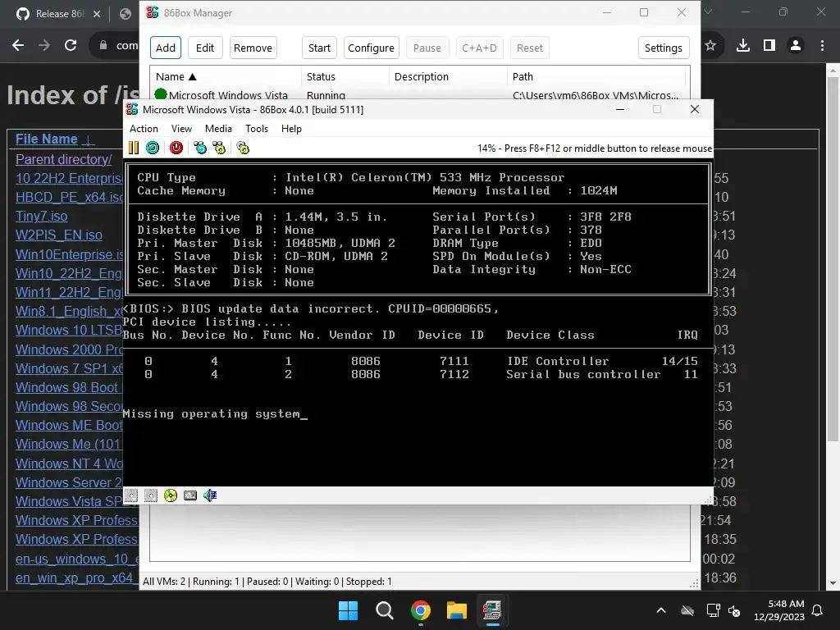Viewport: 840px width, 630px height.
Task: Open the Chrome profile menu
Action: 796,46
